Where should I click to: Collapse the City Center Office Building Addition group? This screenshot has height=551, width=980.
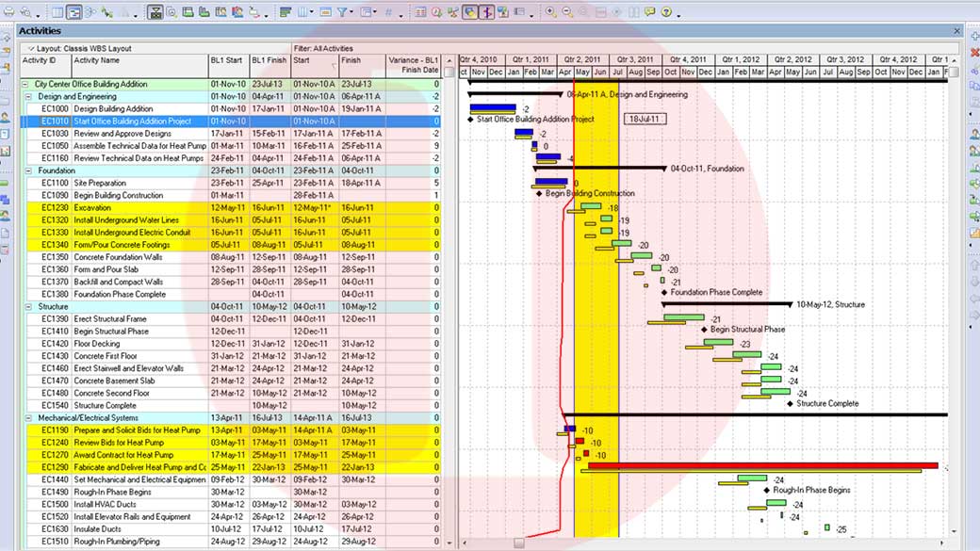25,84
